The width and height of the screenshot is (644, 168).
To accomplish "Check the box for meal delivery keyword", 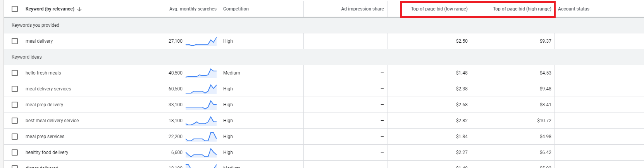I will (15, 41).
